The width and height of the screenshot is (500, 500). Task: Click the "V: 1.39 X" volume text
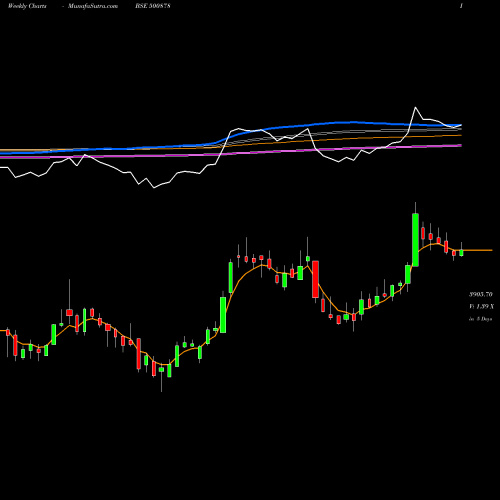481,306
